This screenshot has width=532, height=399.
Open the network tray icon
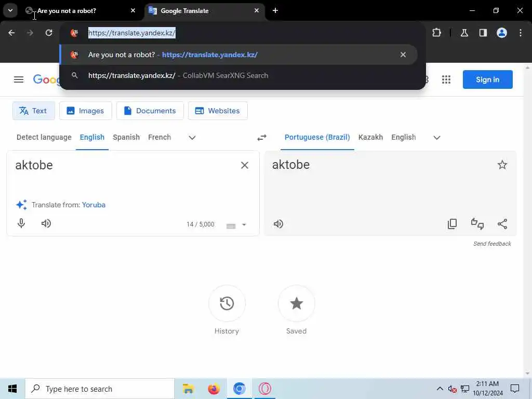click(465, 389)
